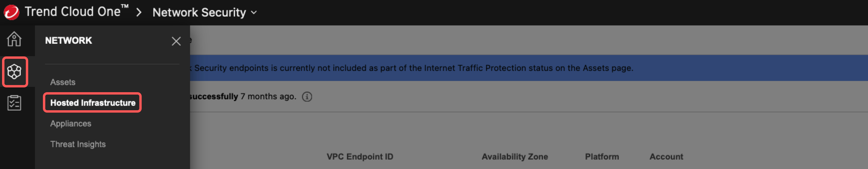Viewport: 868px width, 169px height.
Task: Open Appliances in the Network menu
Action: point(71,123)
